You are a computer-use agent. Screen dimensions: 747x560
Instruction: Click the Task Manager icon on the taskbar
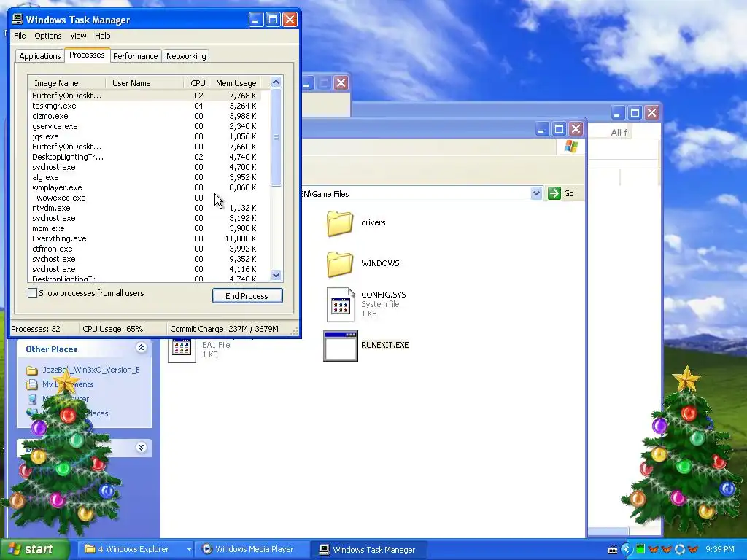(x=324, y=550)
